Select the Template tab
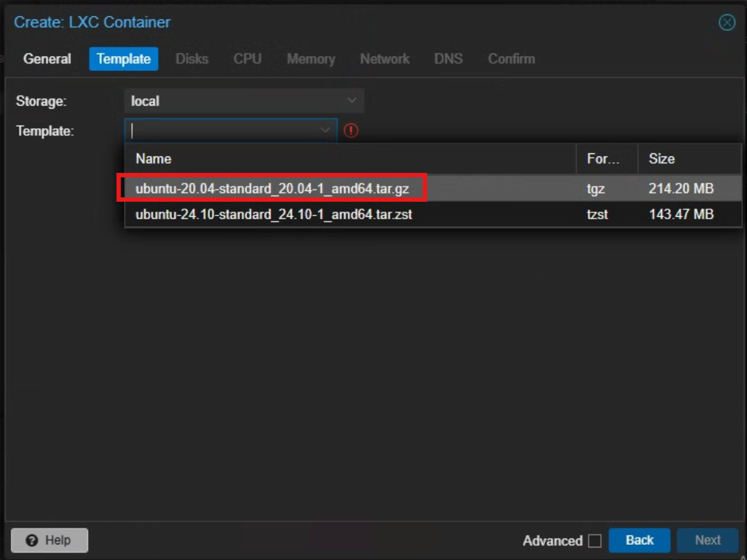Screen dimensions: 747x560 coord(124,59)
